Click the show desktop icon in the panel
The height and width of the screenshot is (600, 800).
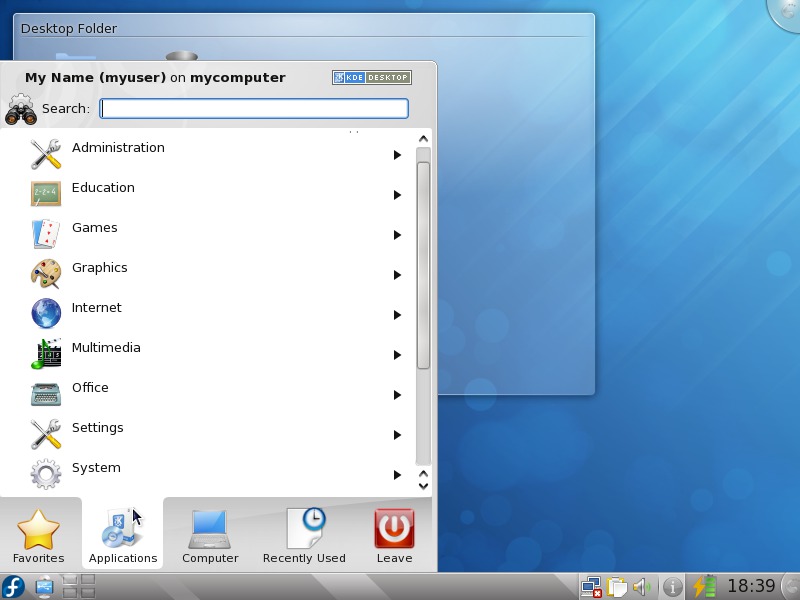[45, 587]
